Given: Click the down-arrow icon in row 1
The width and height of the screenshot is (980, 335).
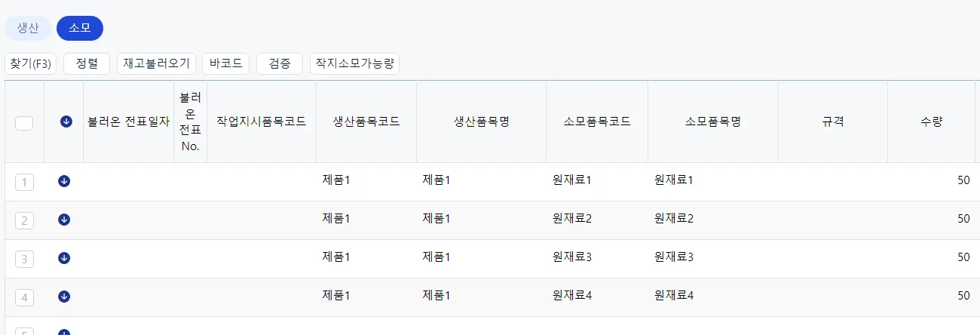Looking at the screenshot, I should point(64,181).
